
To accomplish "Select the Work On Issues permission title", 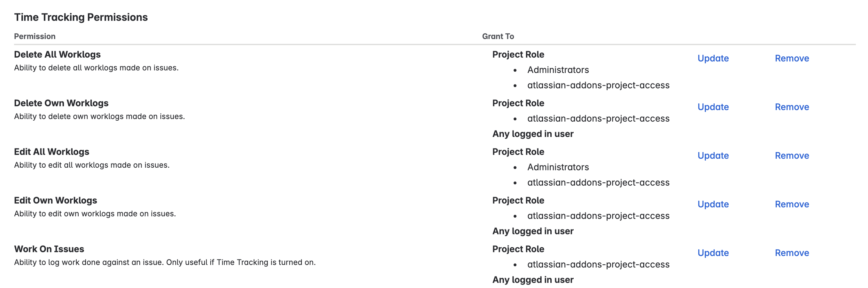I will pyautogui.click(x=49, y=249).
